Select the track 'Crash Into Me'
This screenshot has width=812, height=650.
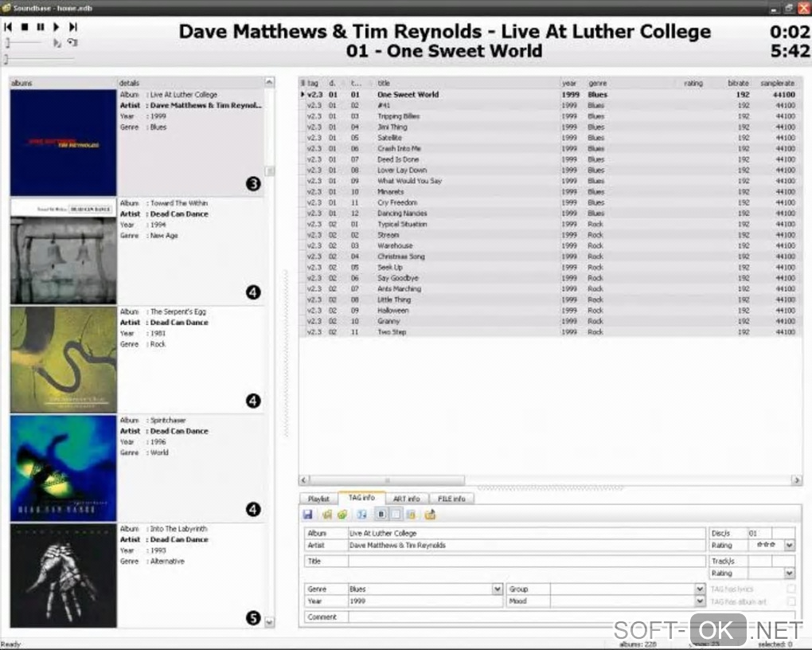pyautogui.click(x=550, y=148)
